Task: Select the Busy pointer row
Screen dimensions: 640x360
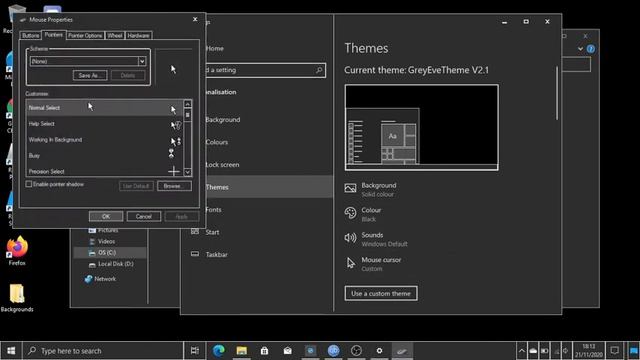Action: tap(104, 156)
